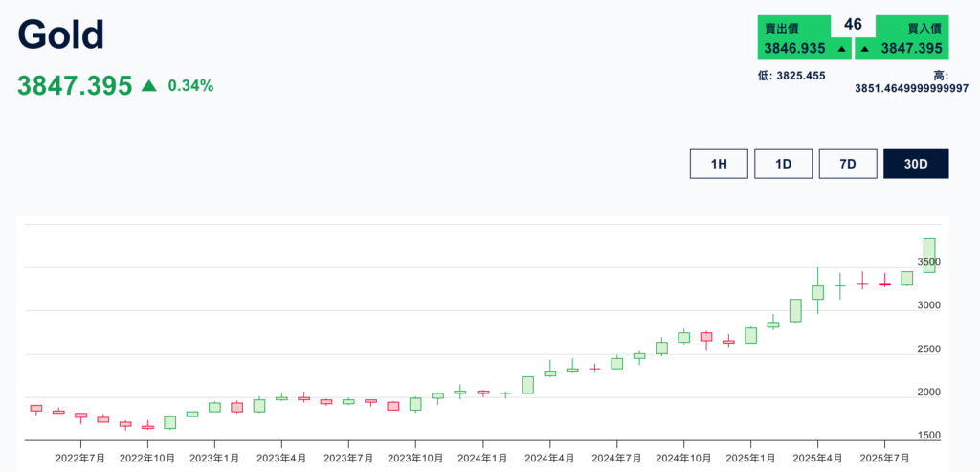Show the 7D chart range
The image size is (980, 472).
pyautogui.click(x=847, y=164)
